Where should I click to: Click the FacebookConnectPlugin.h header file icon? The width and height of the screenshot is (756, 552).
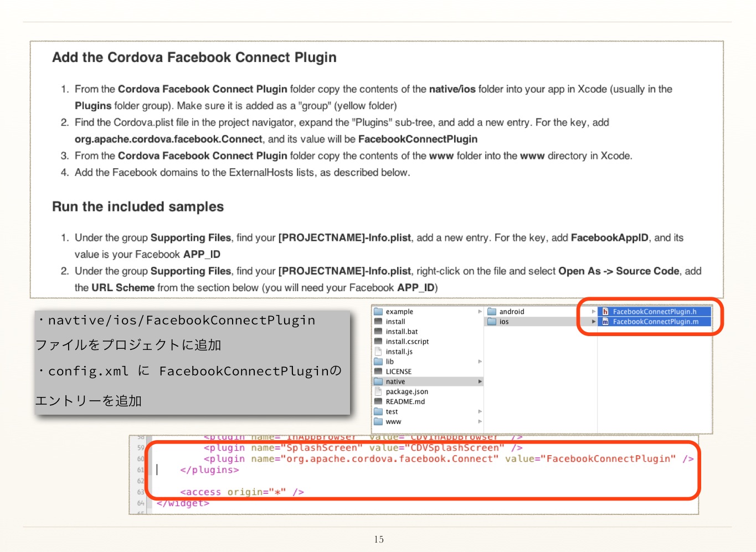pyautogui.click(x=605, y=312)
